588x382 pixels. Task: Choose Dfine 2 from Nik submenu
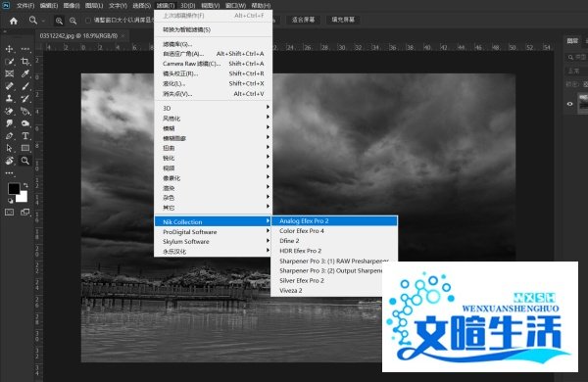click(x=334, y=241)
